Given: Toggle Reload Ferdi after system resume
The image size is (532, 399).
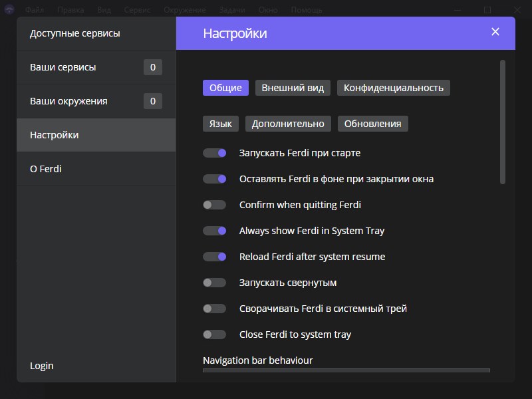Looking at the screenshot, I should pyautogui.click(x=215, y=257).
